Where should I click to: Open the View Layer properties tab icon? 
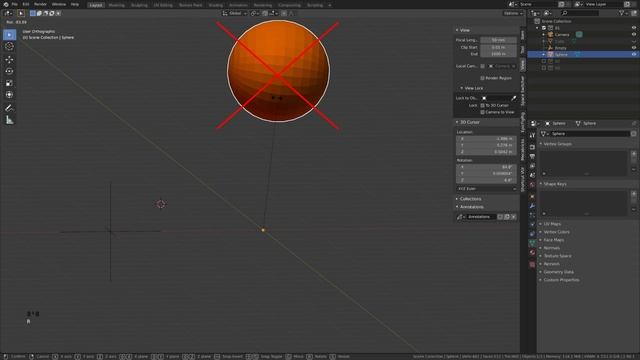(532, 166)
